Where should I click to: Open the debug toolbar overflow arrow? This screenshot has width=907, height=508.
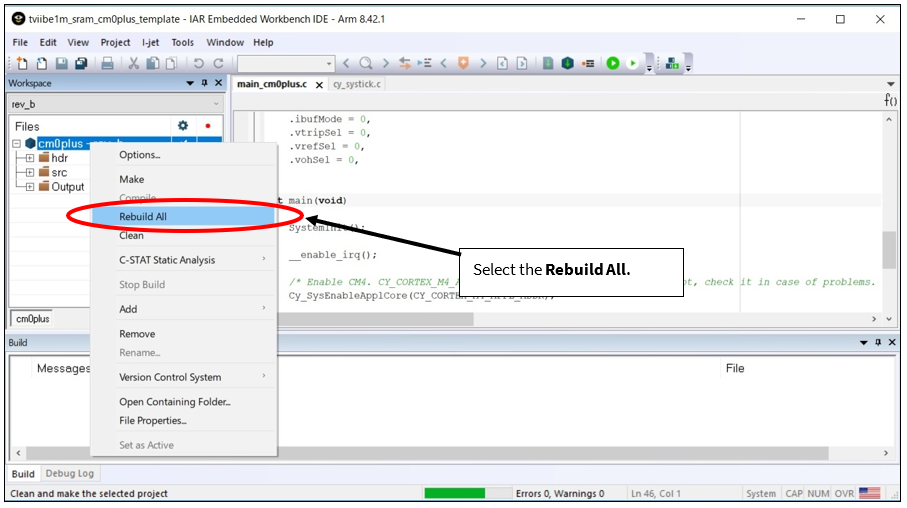[x=649, y=67]
